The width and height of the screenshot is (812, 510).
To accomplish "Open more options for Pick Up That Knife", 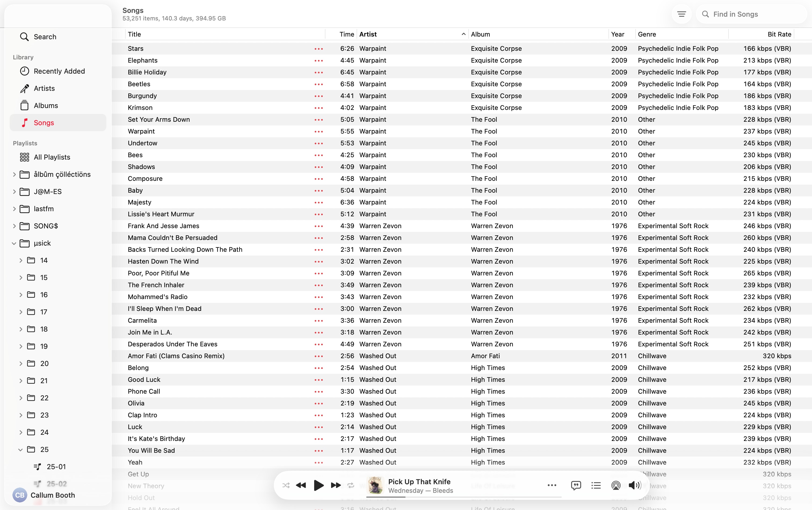I will tap(552, 485).
